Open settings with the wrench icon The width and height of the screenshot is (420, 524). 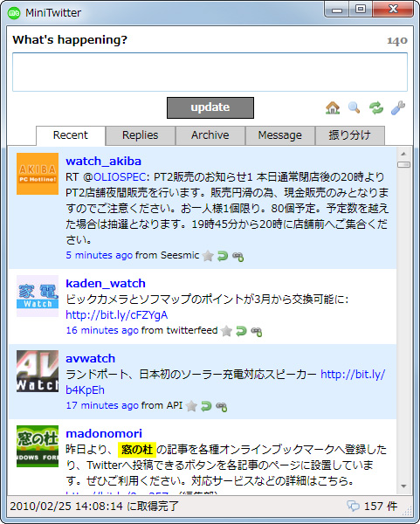[398, 108]
